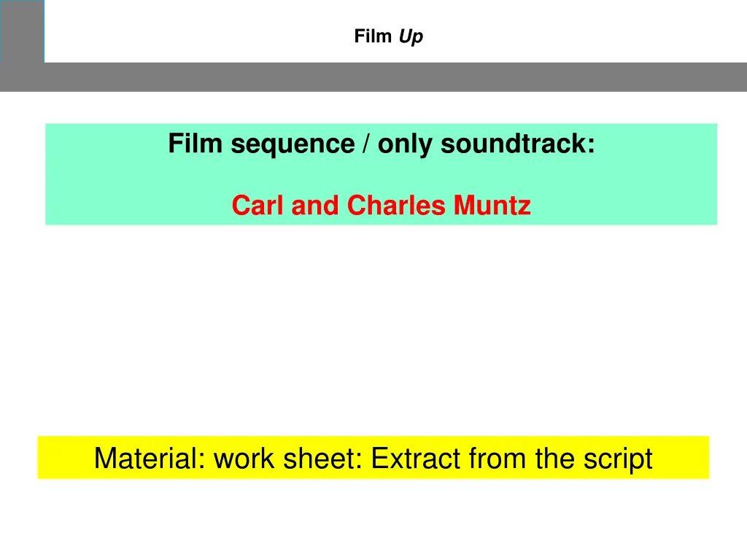Select the yellow "Material" text box

[x=373, y=458]
